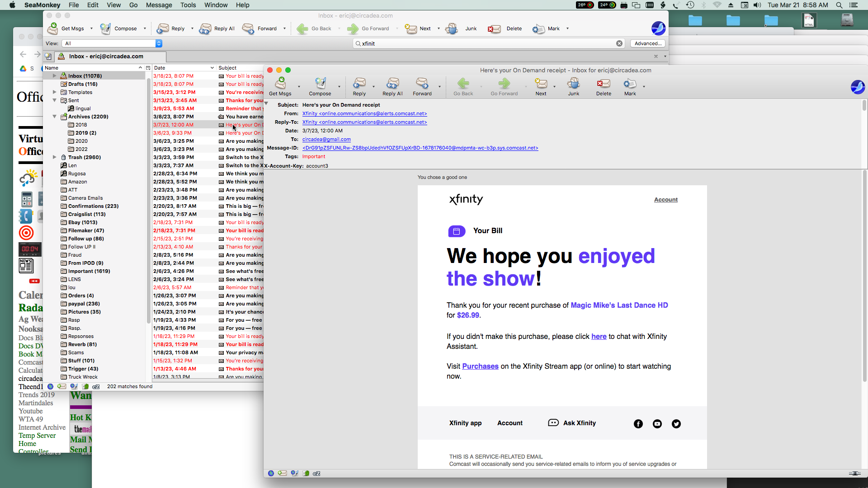
Task: Click the Advanced... search button
Action: [647, 43]
